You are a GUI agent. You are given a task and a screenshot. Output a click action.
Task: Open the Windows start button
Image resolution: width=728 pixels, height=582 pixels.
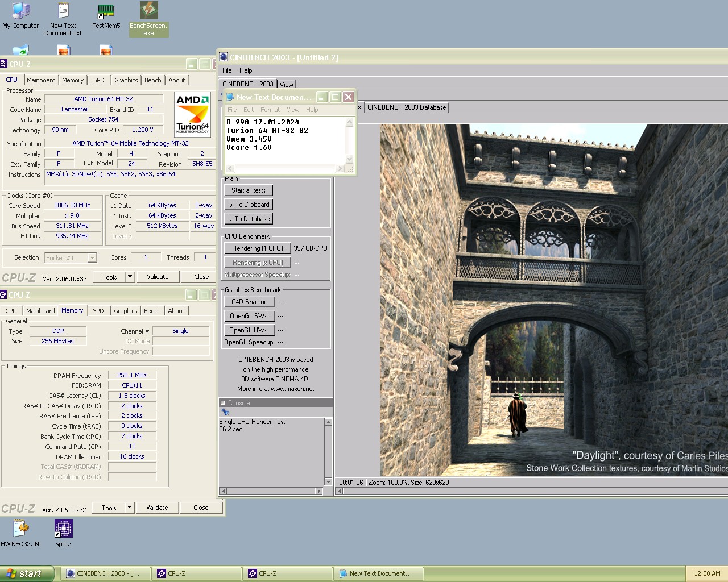point(27,573)
